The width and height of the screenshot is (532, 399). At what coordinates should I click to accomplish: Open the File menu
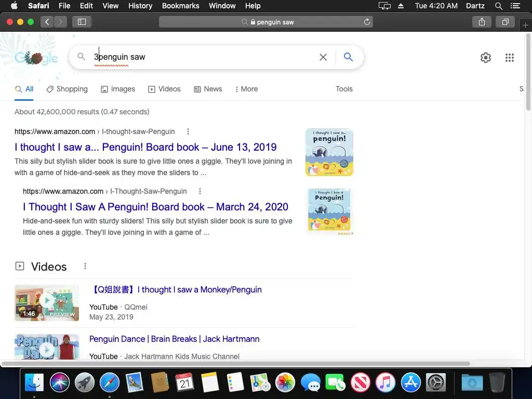pyautogui.click(x=64, y=6)
